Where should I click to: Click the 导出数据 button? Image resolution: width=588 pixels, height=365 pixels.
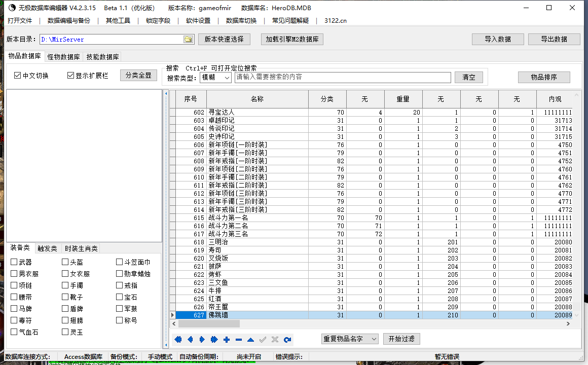(554, 39)
